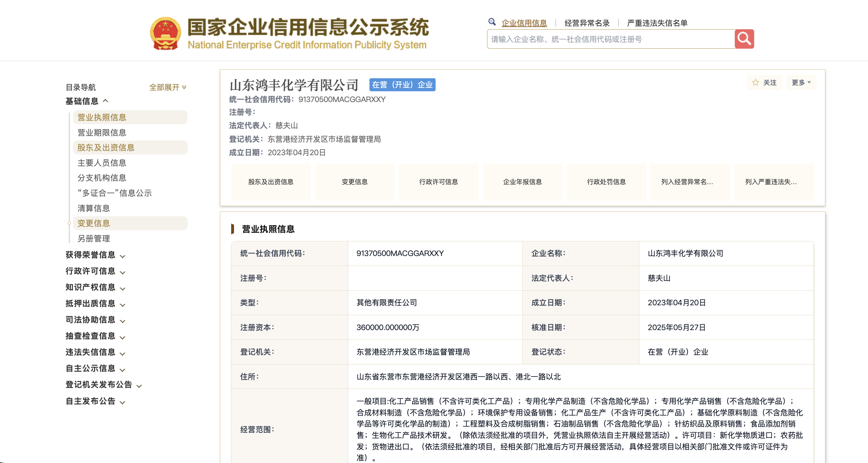Expand the 行政许可信息 sidebar section
The image size is (868, 463).
95,271
